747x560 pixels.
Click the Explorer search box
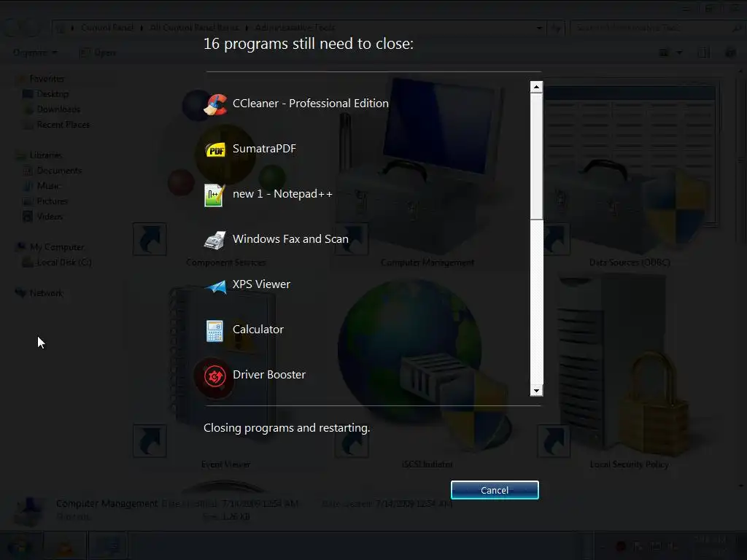click(x=657, y=28)
